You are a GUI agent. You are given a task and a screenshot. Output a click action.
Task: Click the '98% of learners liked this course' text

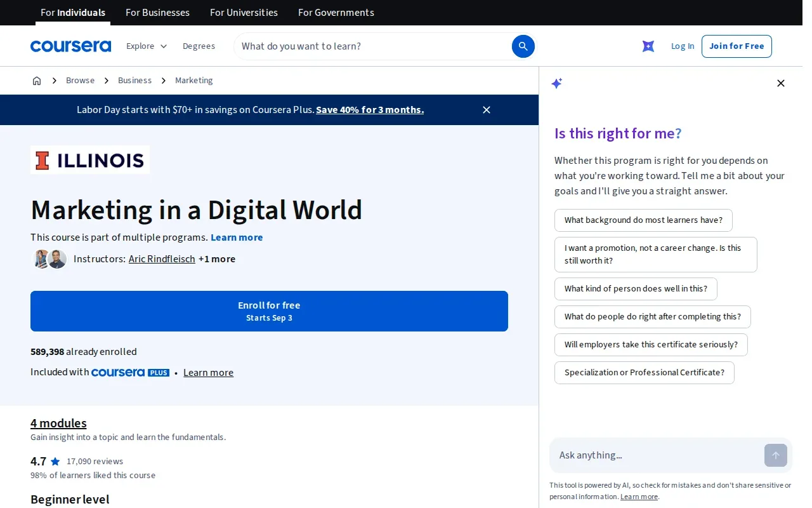click(x=93, y=476)
